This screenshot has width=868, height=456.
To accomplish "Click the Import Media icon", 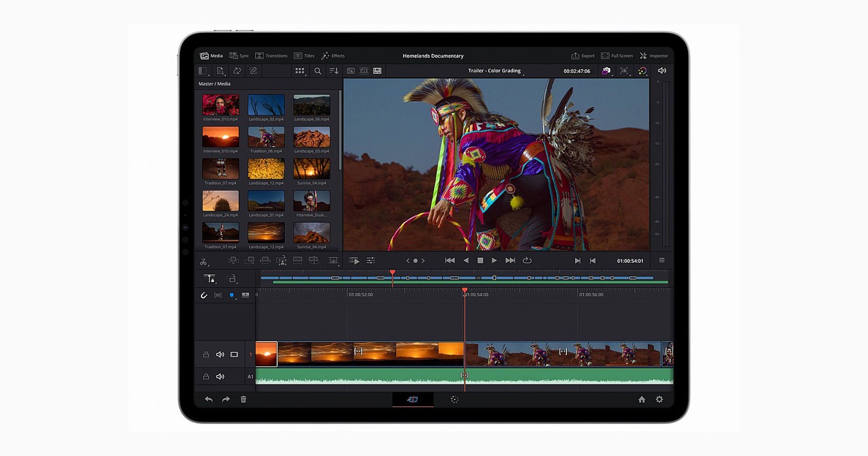I will pyautogui.click(x=220, y=71).
